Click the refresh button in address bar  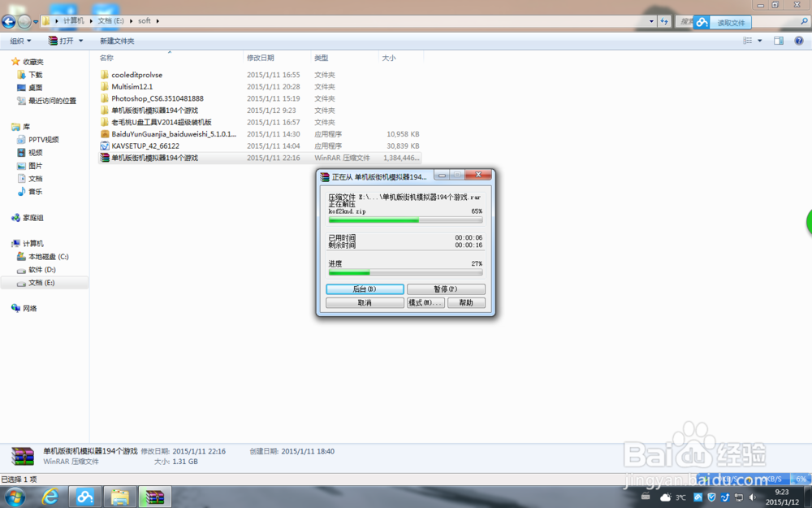click(664, 21)
